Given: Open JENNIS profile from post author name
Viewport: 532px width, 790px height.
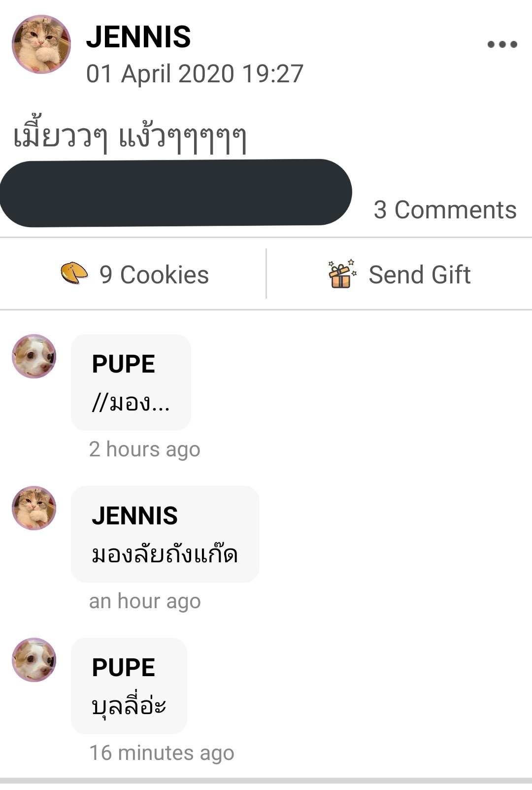Looking at the screenshot, I should (x=138, y=37).
